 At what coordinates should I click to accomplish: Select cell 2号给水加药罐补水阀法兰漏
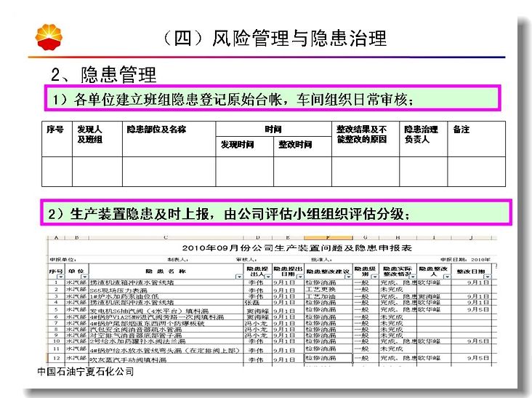click(166, 341)
